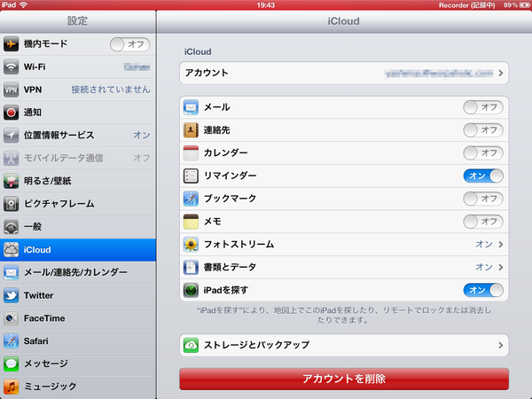
Task: Tap the battery indicator in status bar
Action: [524, 5]
